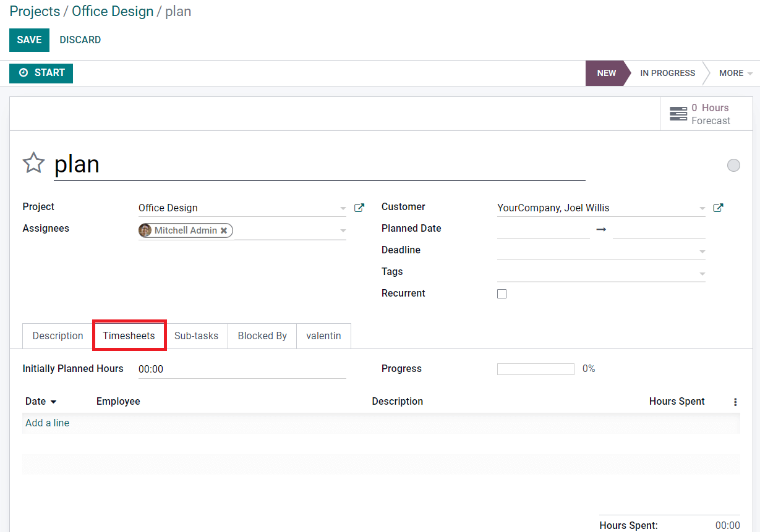Open the valentin tab
This screenshot has height=532, width=760.
[323, 336]
